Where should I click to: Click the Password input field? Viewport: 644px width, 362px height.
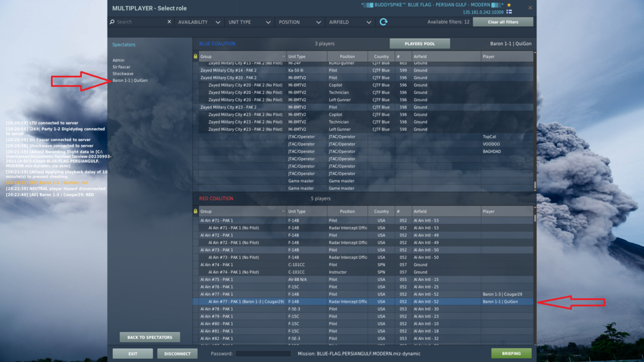point(263,354)
